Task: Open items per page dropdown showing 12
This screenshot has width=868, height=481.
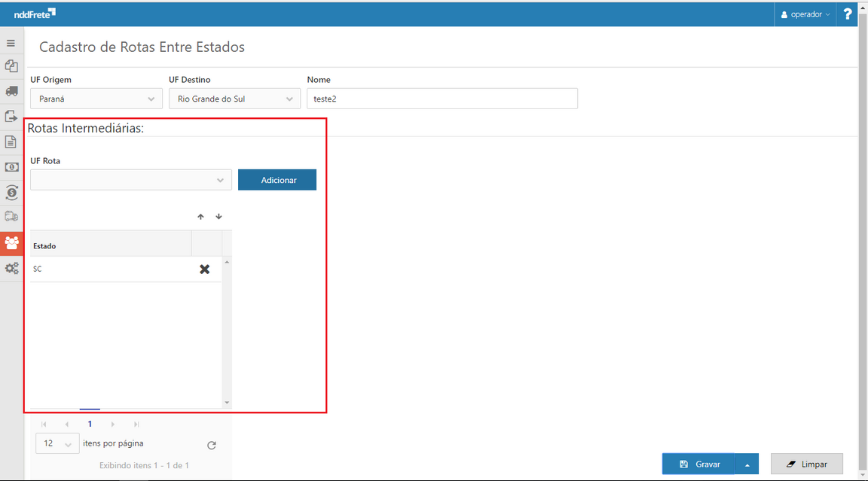Action: click(x=57, y=443)
